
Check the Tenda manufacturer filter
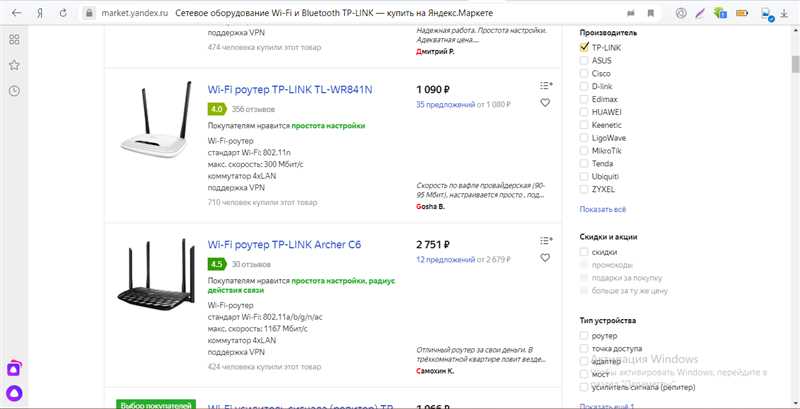[584, 164]
